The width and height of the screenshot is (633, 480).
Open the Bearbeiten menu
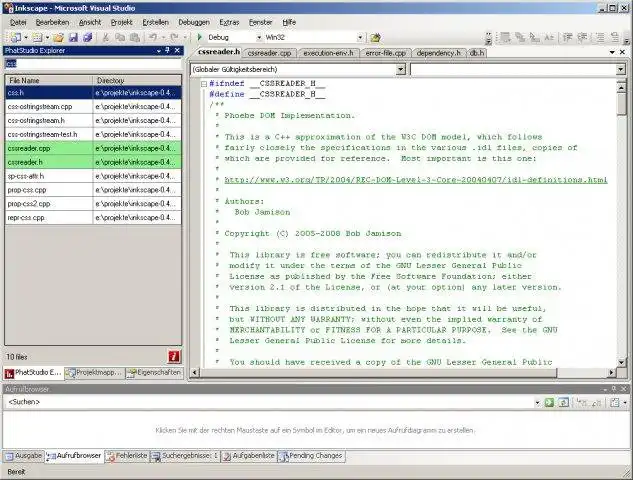click(x=52, y=23)
